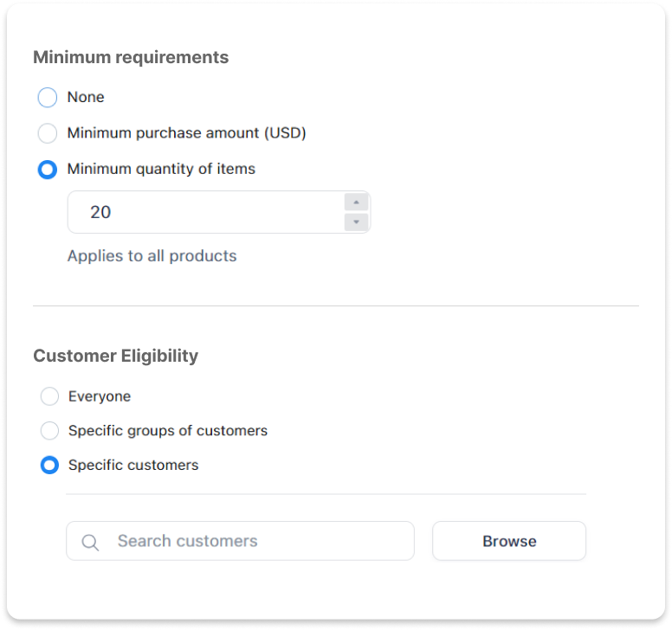Image resolution: width=672 pixels, height=630 pixels.
Task: Select the Minimum quantity of items radio button
Action: (x=47, y=170)
